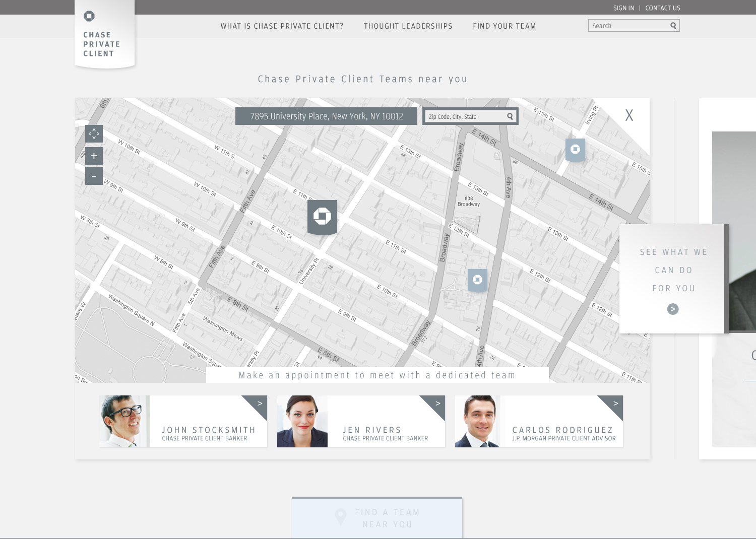
Task: Click the Jen Rivers name
Action: pyautogui.click(x=372, y=430)
